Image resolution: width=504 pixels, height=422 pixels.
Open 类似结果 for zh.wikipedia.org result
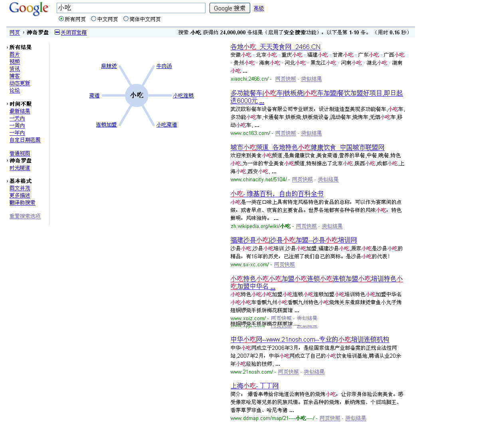coord(332,226)
